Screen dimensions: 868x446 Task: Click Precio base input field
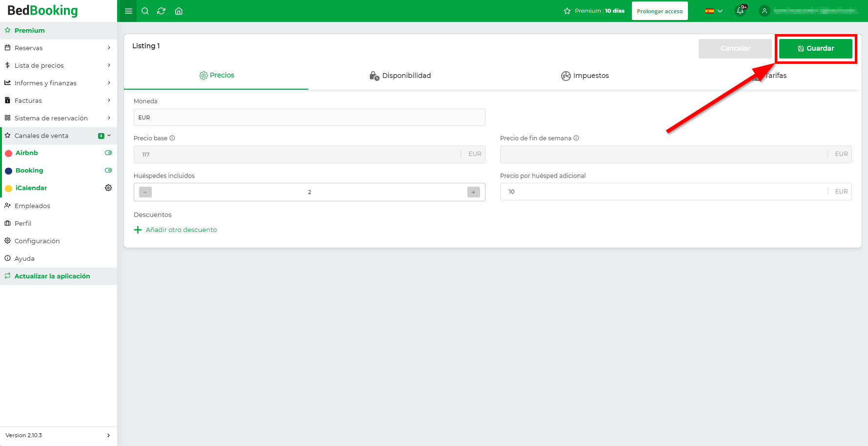[309, 154]
